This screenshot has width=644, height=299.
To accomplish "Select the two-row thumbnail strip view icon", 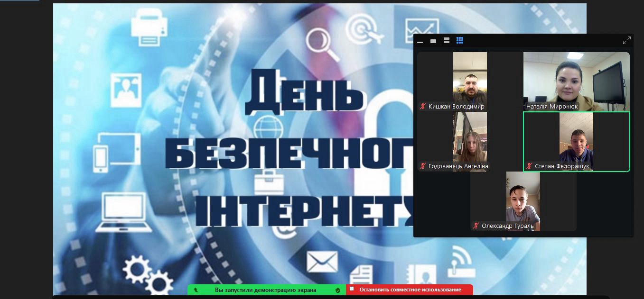I will point(447,41).
